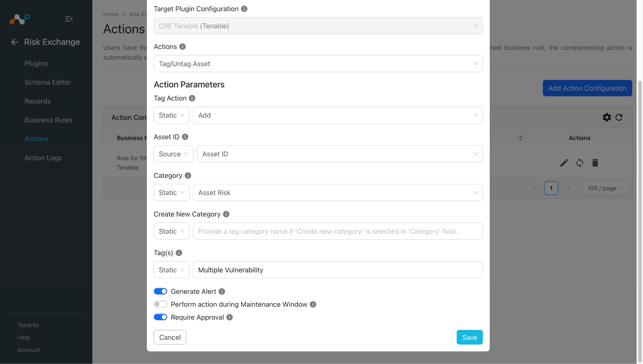Click the Multiple Vulnerability tags input field
Viewport: 643px width, 364px height.
pos(338,270)
